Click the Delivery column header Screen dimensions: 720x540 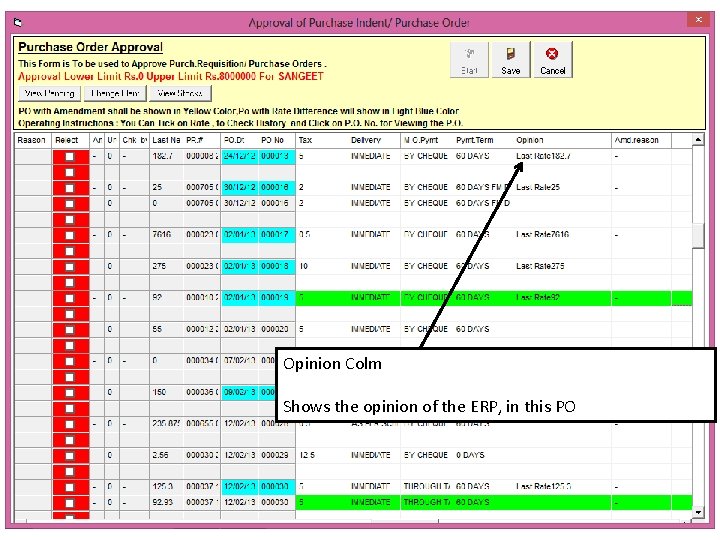coord(374,140)
